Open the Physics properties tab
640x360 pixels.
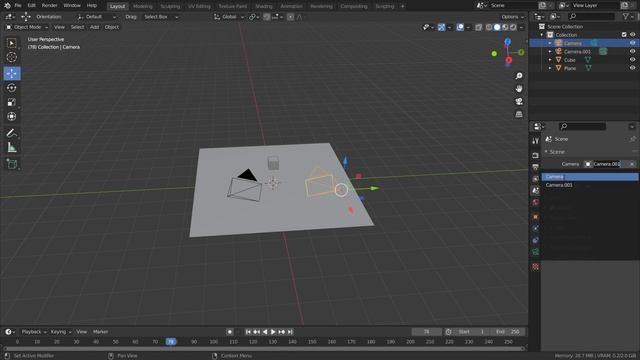536,229
